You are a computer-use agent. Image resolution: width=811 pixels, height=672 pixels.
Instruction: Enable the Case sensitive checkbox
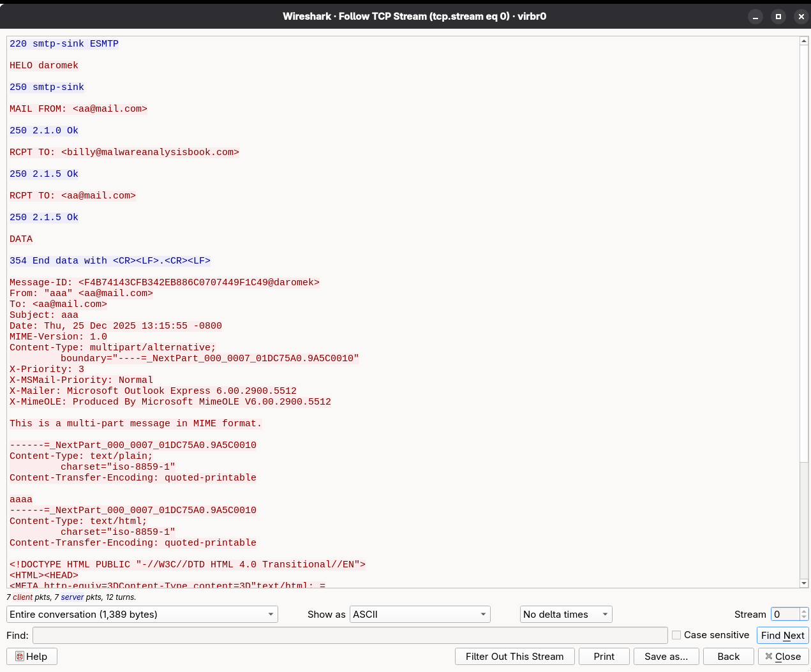point(676,635)
